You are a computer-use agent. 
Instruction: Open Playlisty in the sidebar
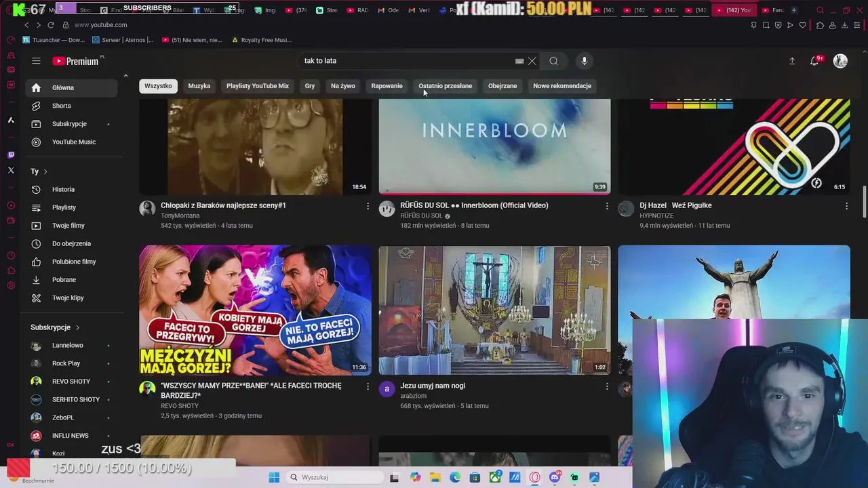tap(73, 207)
